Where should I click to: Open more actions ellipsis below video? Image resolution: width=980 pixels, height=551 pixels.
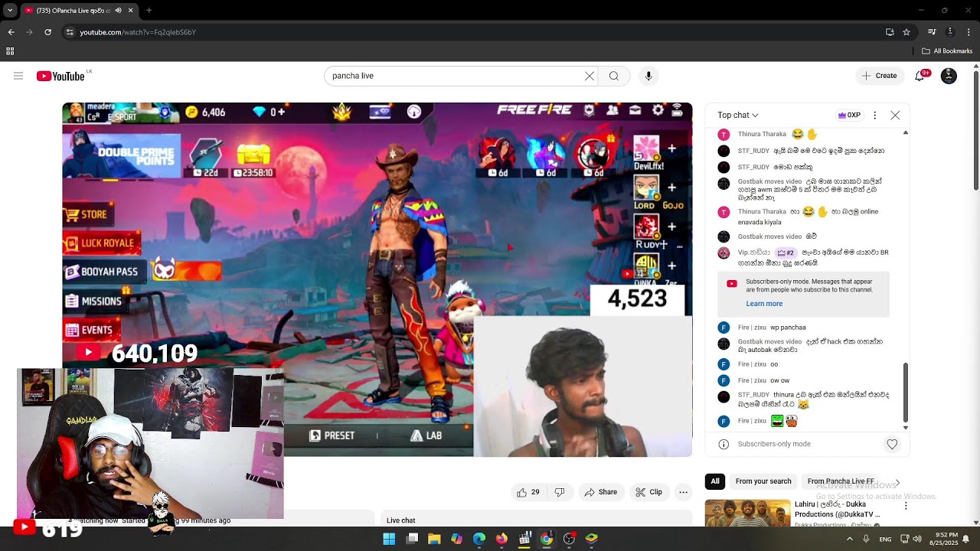pyautogui.click(x=684, y=492)
